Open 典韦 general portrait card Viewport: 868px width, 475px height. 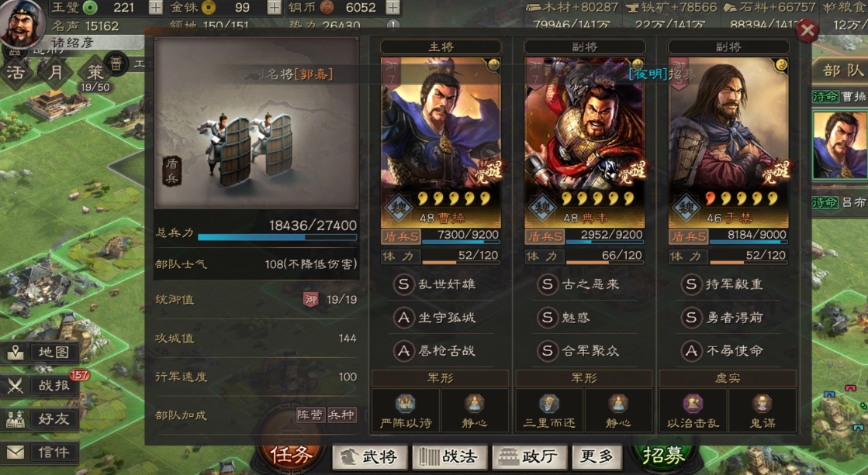point(585,143)
